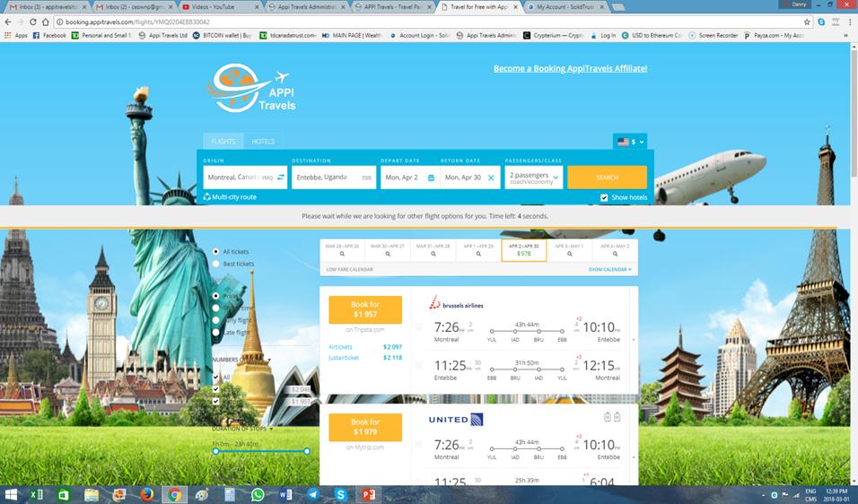
Task: Open Become a Booking AppiTravels Affiliate link
Action: coord(570,68)
